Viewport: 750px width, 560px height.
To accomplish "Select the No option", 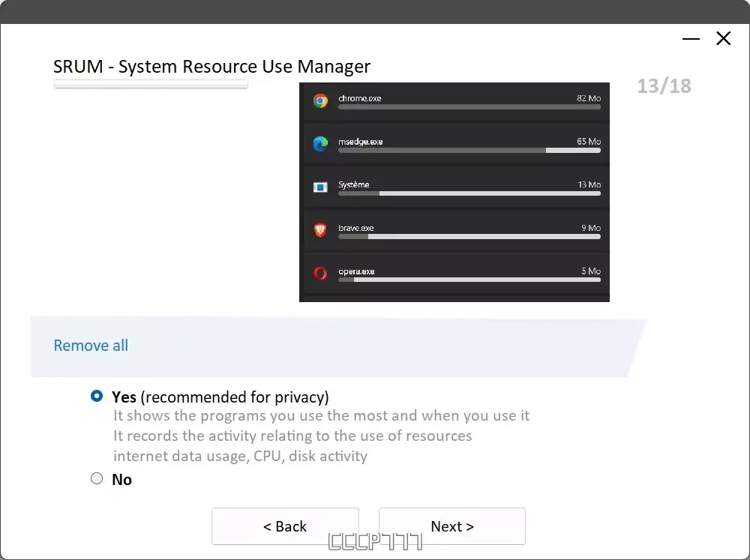I will tap(97, 478).
